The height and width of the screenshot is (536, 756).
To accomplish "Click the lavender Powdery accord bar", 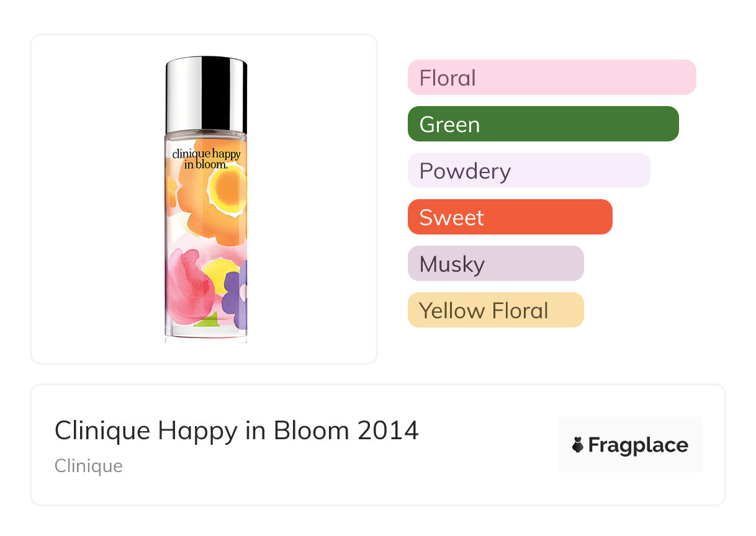I will [x=528, y=171].
